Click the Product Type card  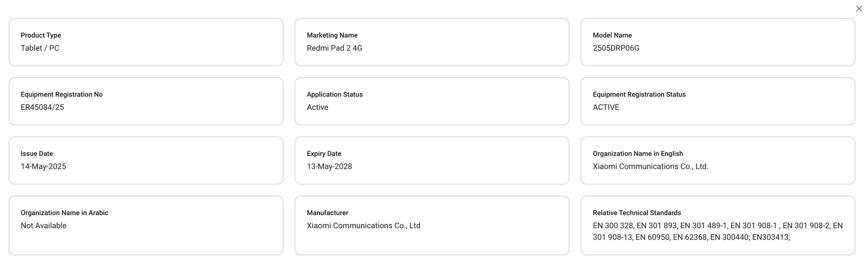point(146,42)
